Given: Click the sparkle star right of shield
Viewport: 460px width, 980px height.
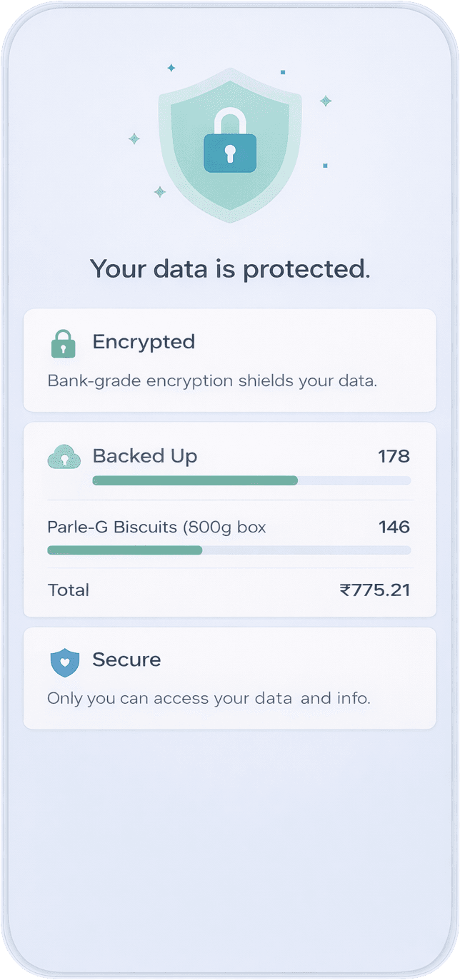Looking at the screenshot, I should pyautogui.click(x=325, y=101).
